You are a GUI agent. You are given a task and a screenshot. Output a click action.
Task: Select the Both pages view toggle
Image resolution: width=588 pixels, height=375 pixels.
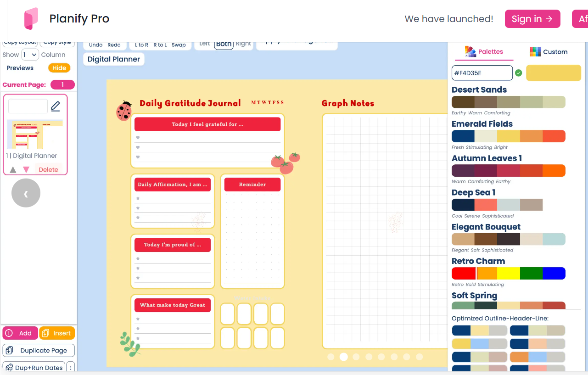[224, 44]
